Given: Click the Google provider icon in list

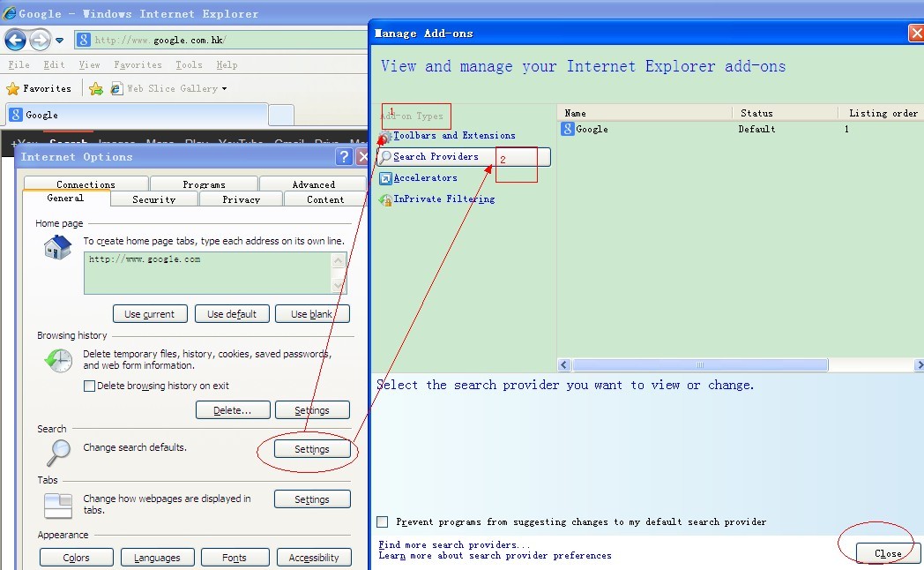Looking at the screenshot, I should pos(568,129).
